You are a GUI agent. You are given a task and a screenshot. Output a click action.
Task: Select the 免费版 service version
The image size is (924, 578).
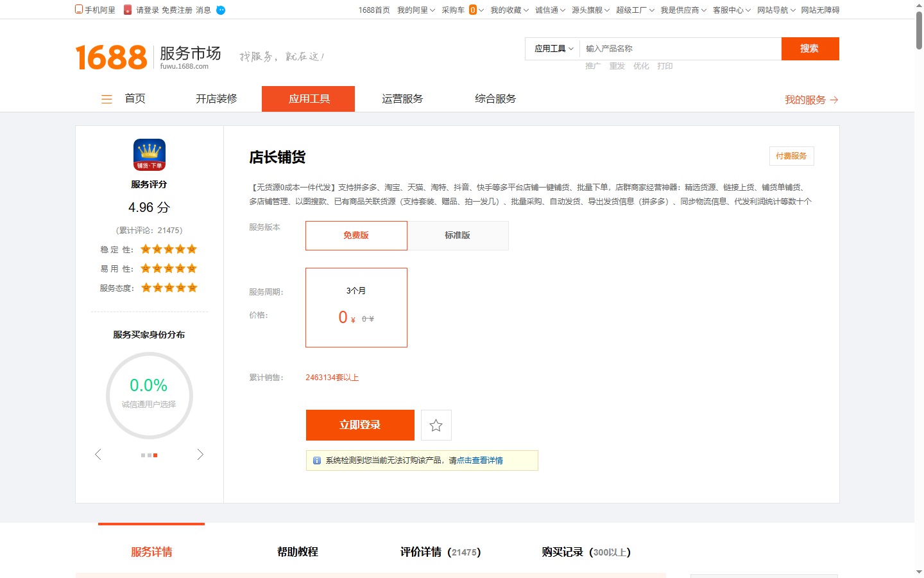click(x=356, y=236)
